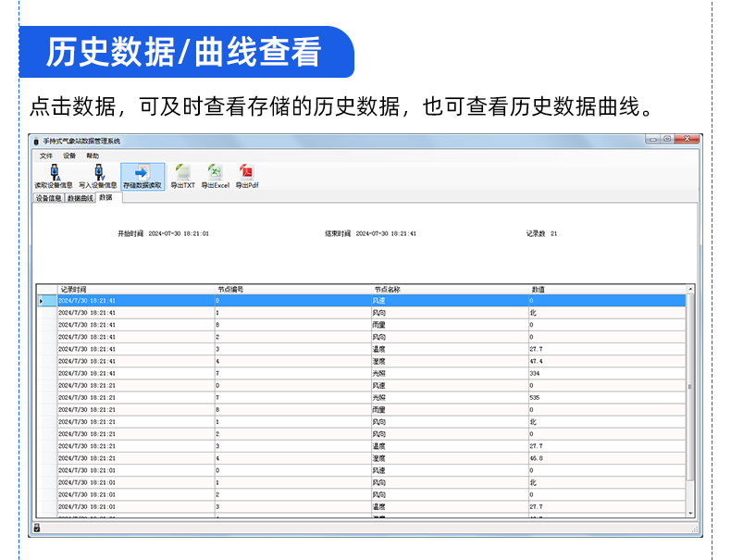The height and width of the screenshot is (560, 731).
Task: Select the row indicator arrow of first row
Action: pos(41,301)
